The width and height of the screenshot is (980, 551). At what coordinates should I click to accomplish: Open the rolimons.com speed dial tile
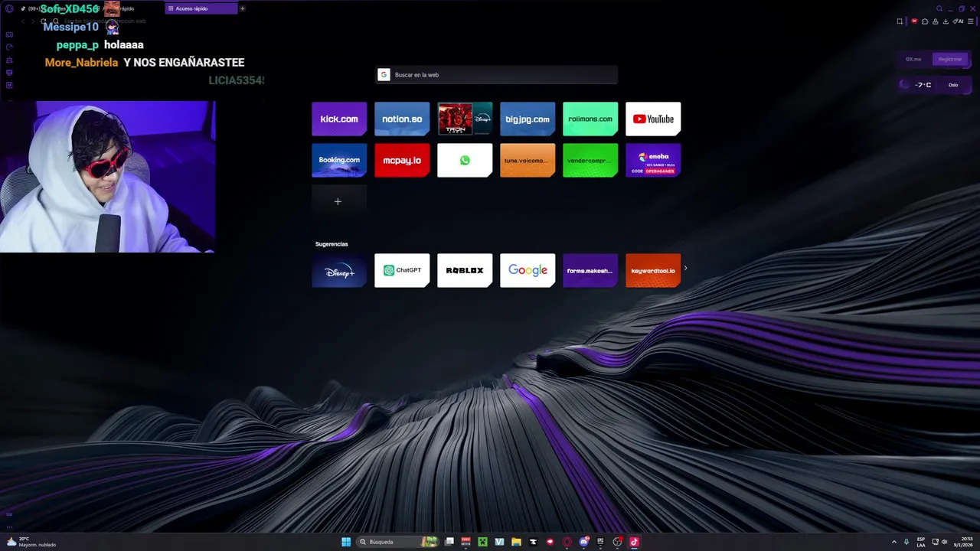[x=590, y=119]
